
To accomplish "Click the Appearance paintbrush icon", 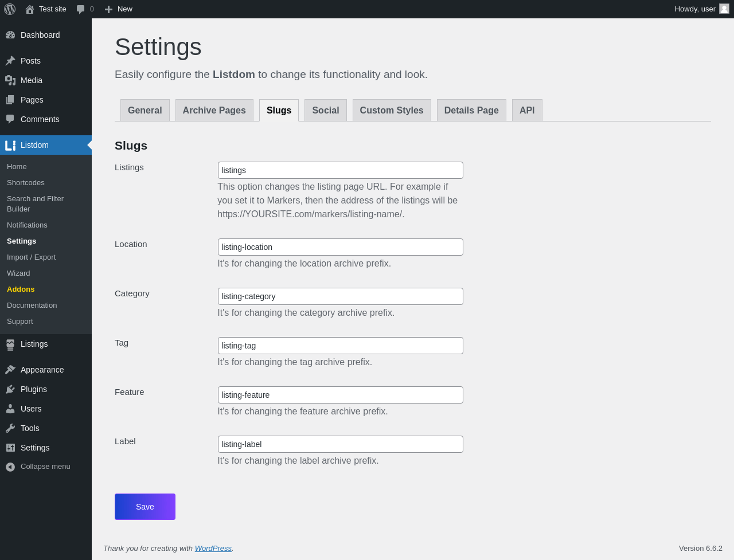I will 10,370.
